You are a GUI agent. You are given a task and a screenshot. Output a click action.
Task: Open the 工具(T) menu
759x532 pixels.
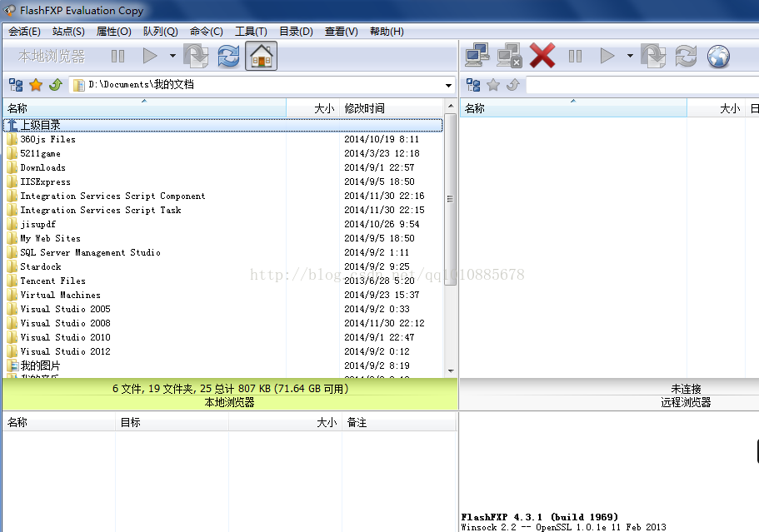tap(251, 32)
